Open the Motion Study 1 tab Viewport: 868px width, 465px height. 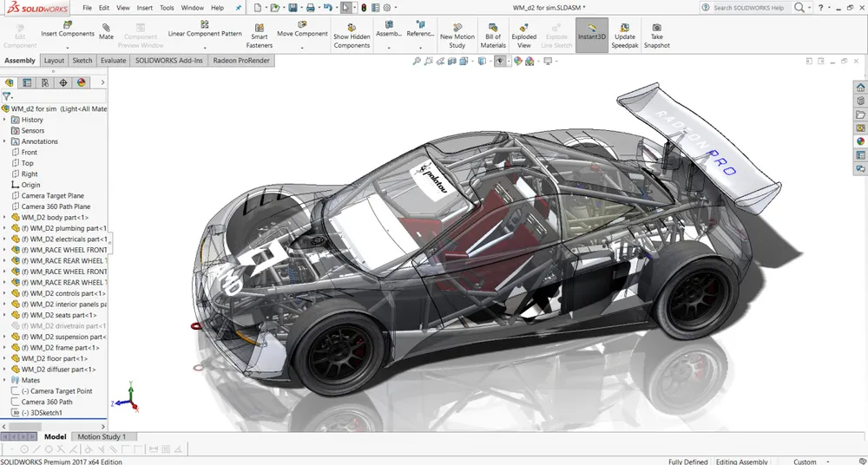(102, 436)
